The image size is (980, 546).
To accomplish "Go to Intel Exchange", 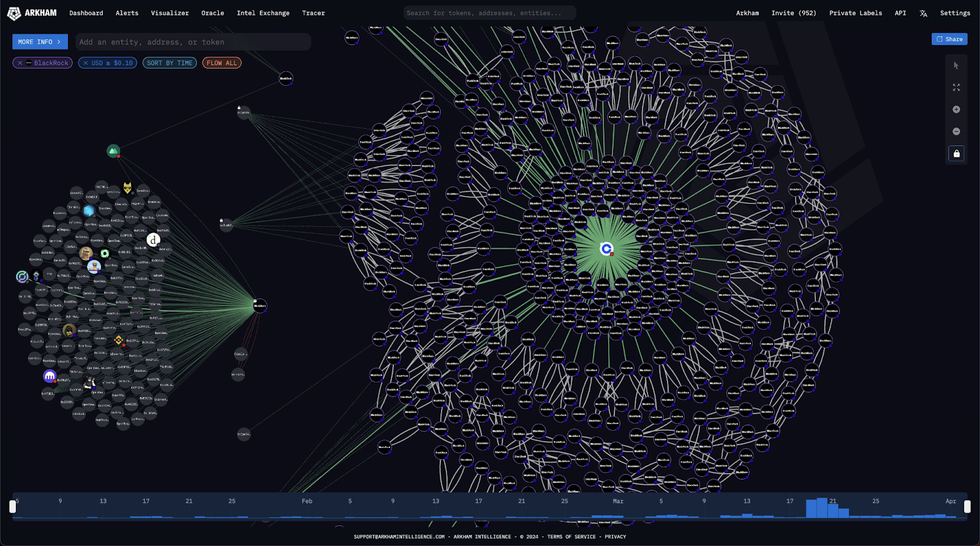I will [263, 13].
